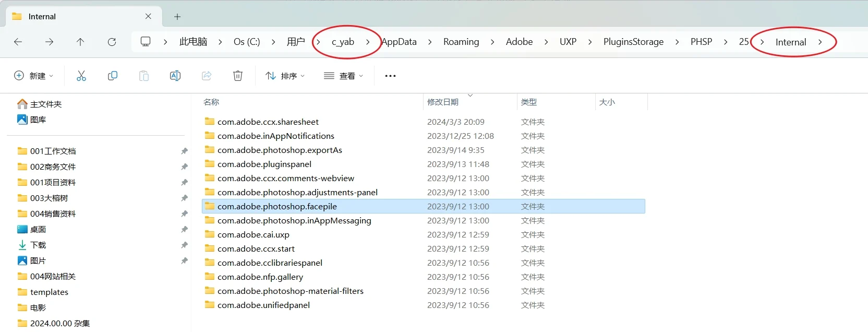The image size is (868, 332).
Task: Sort by 名称 column header
Action: 211,102
